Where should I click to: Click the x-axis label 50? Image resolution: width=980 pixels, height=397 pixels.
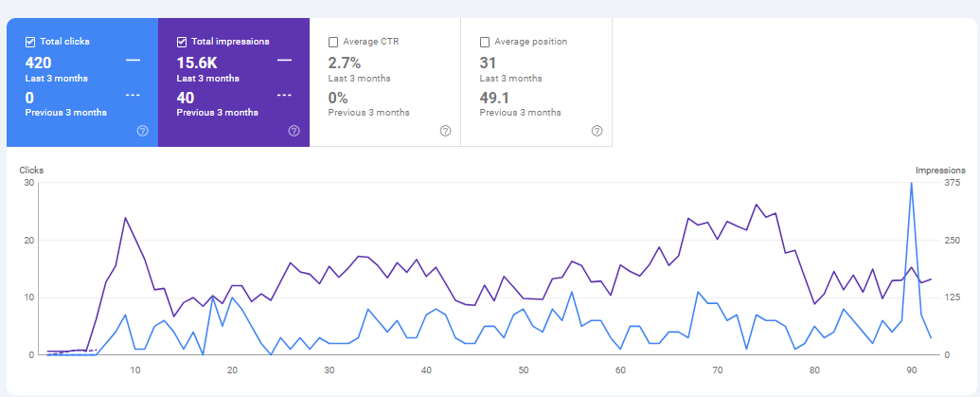coord(524,370)
